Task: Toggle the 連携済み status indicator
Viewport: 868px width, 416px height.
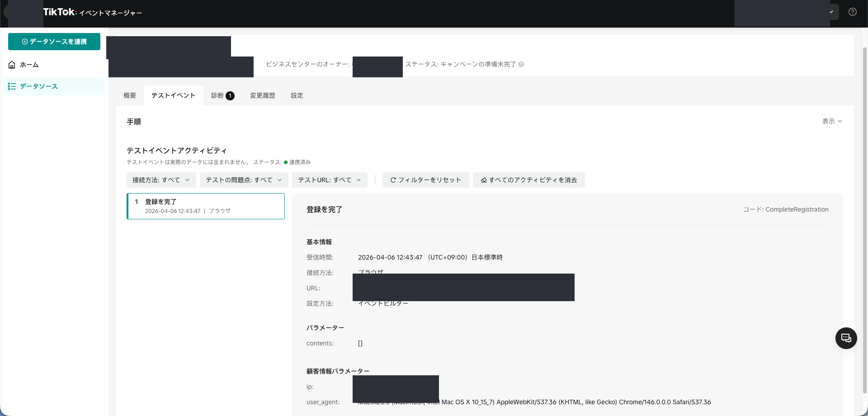Action: [x=285, y=162]
